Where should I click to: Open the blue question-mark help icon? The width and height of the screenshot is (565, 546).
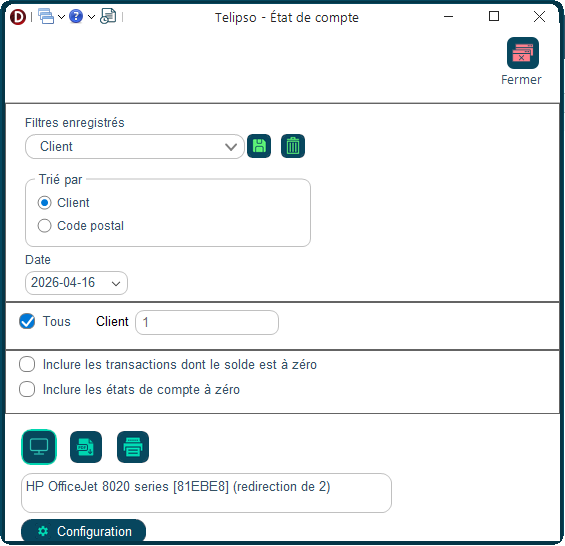(76, 17)
